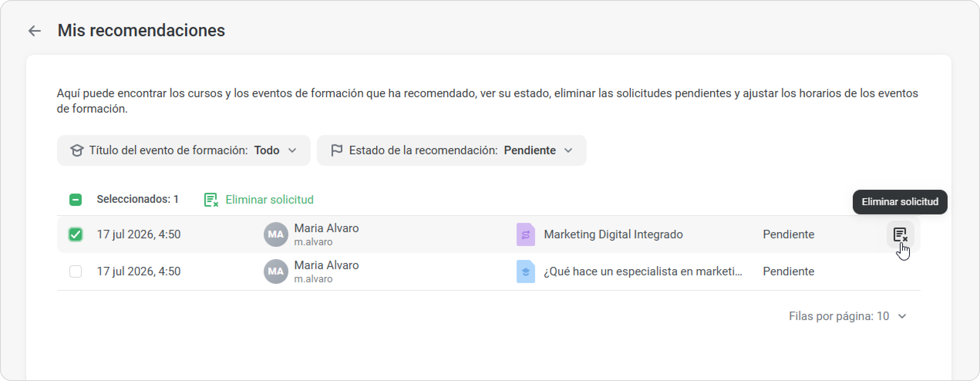The image size is (980, 381).
Task: Click Maria Alvaro's name in the first row
Action: (x=327, y=228)
